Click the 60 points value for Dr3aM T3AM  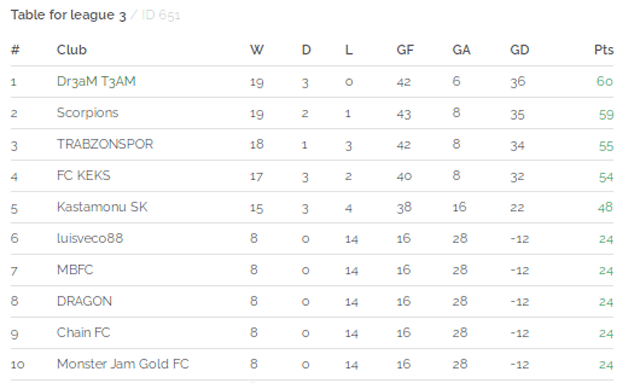604,81
